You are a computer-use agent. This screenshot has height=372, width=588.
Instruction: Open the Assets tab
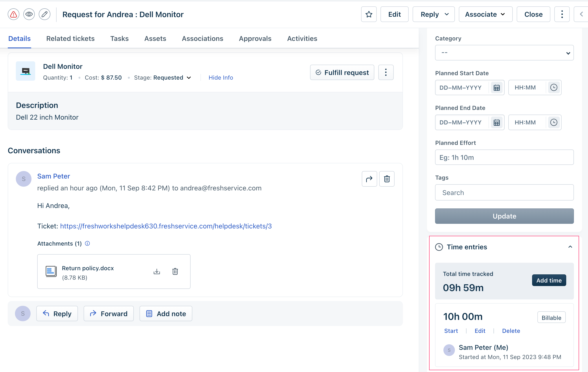[155, 38]
